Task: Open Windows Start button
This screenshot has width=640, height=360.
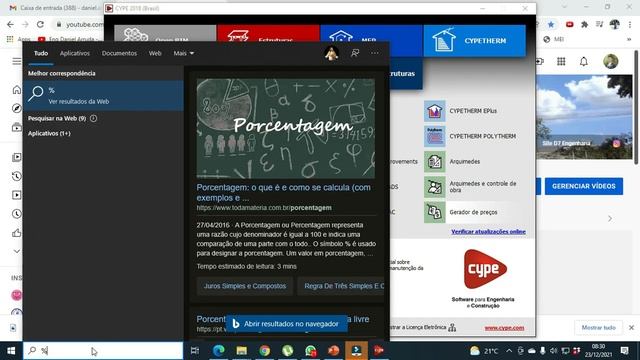Action: [x=11, y=351]
